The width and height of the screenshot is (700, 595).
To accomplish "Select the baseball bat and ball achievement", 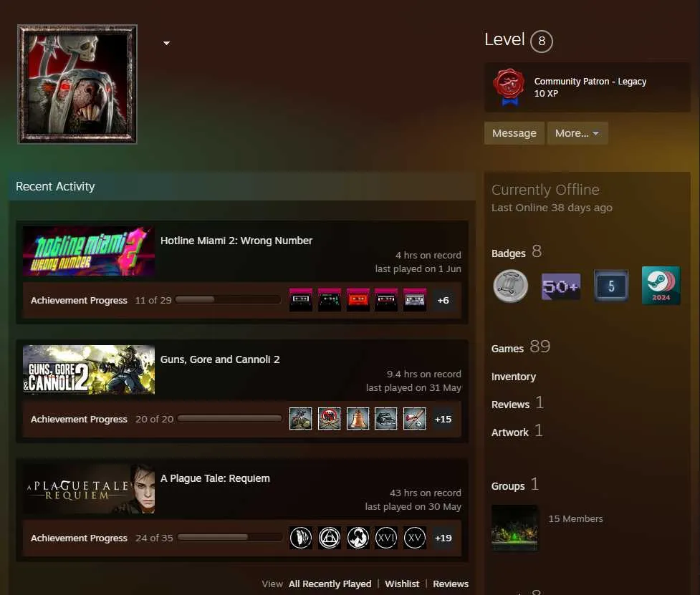I will click(x=415, y=418).
